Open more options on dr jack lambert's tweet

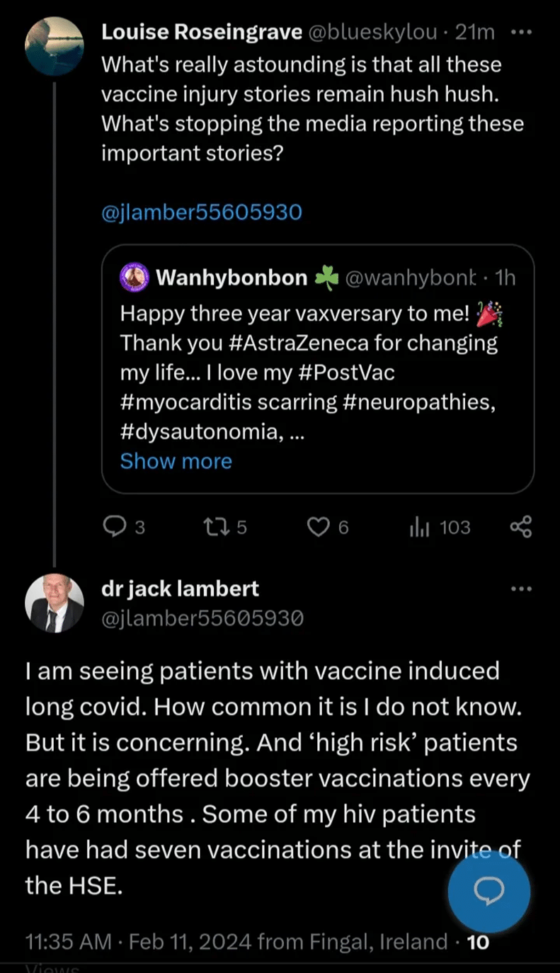pos(521,589)
